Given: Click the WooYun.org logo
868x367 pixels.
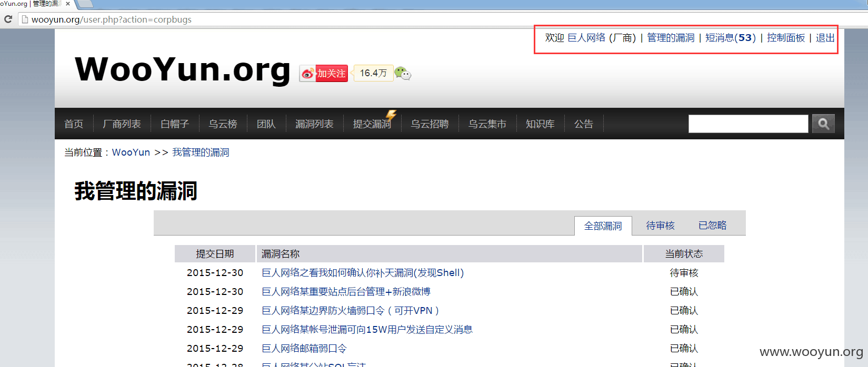Looking at the screenshot, I should click(x=183, y=70).
